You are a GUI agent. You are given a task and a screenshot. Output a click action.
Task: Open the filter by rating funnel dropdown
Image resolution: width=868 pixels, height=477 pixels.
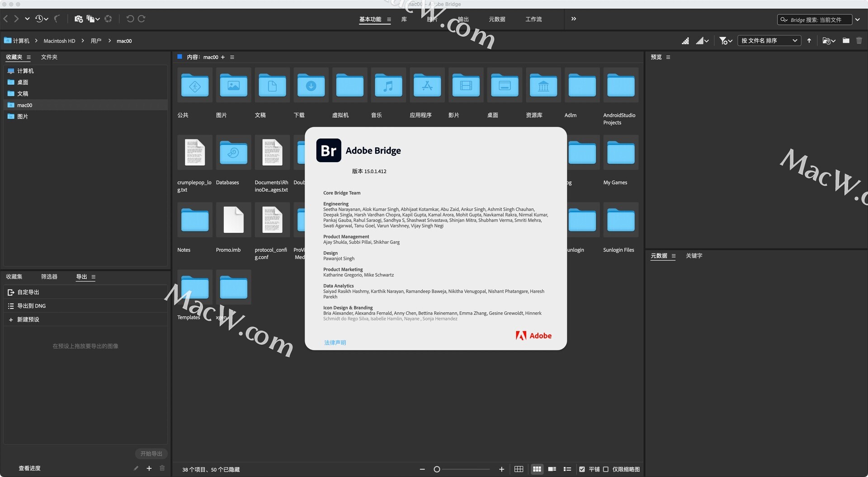tap(726, 41)
